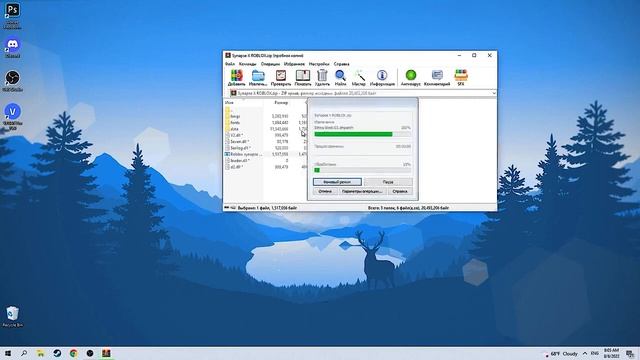
Task: Open the OBS Studio desktop shortcut
Action: point(13,81)
